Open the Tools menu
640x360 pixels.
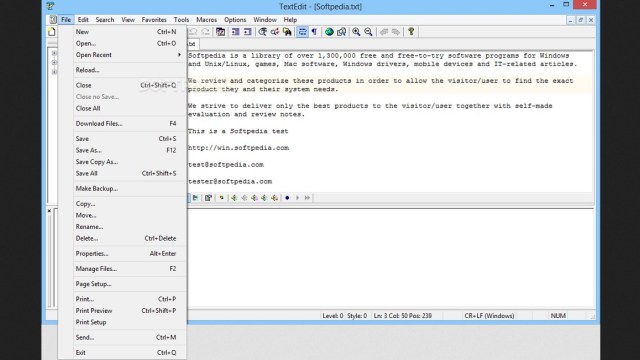181,20
